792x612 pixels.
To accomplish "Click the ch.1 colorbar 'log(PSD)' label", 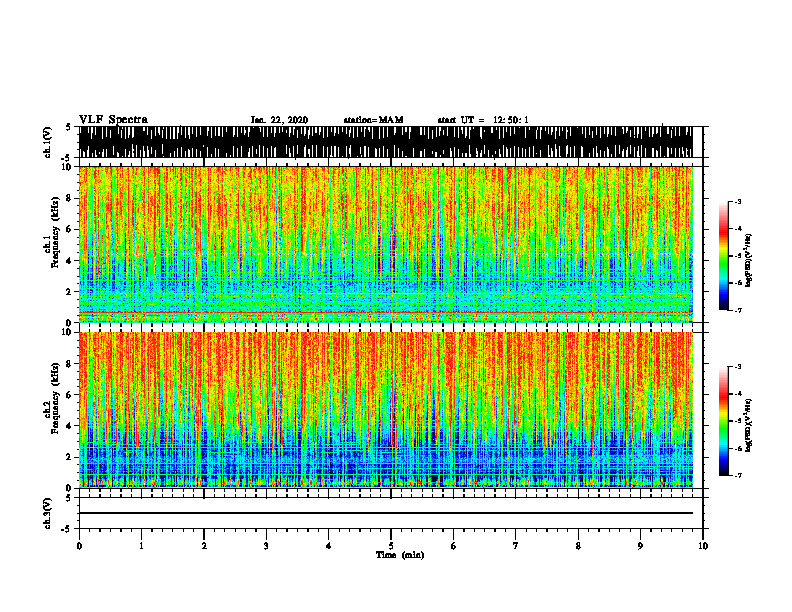I will (748, 261).
